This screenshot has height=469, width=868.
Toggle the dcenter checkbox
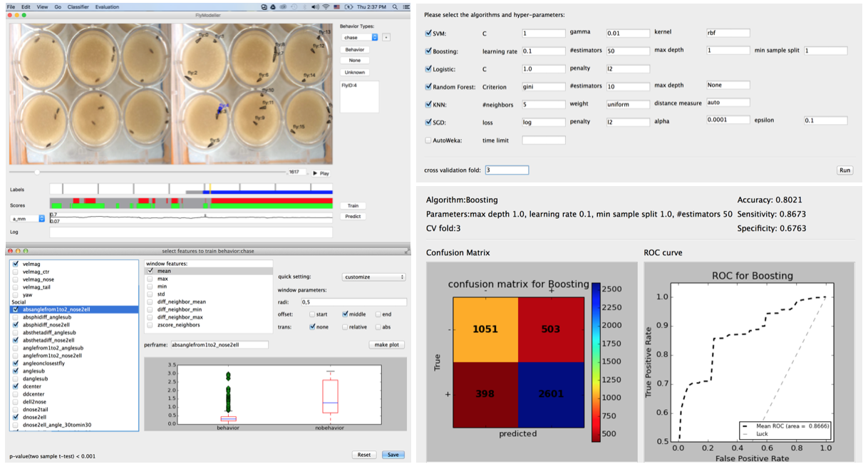coord(17,386)
